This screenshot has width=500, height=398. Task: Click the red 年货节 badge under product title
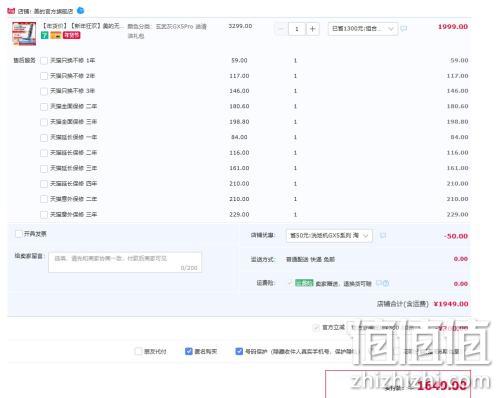coord(72,35)
